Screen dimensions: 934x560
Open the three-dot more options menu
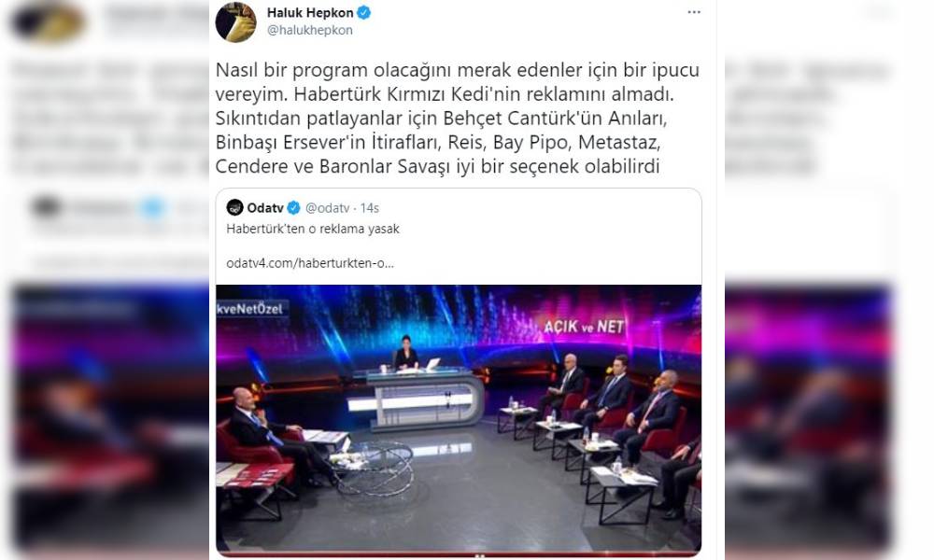click(694, 12)
